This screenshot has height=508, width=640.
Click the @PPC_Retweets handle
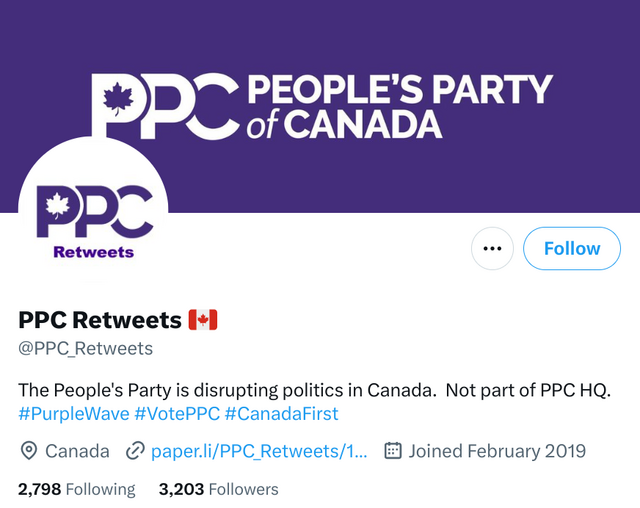pyautogui.click(x=86, y=348)
